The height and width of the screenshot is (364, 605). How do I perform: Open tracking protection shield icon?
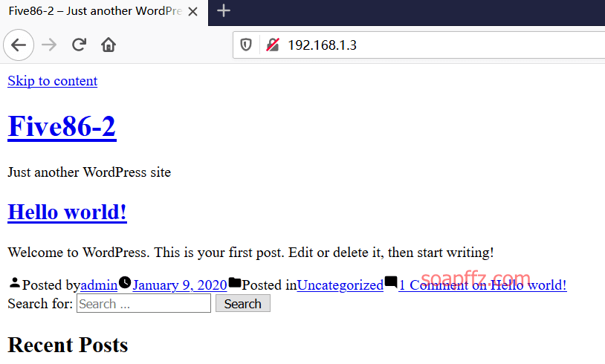coord(246,45)
